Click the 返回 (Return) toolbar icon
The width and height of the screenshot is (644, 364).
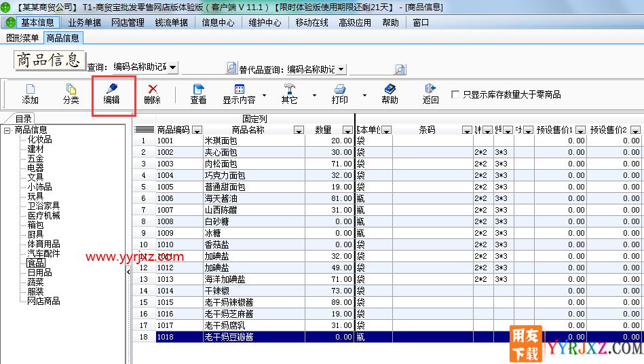[x=430, y=89]
